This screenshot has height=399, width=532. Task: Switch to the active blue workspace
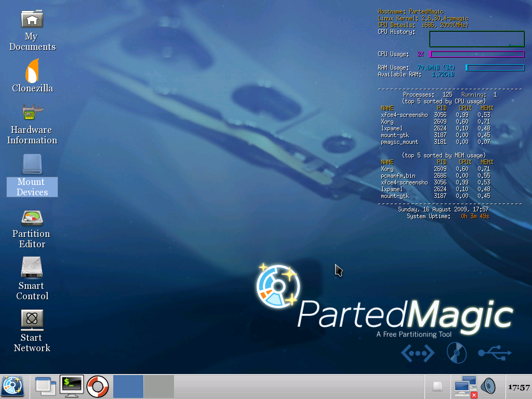click(128, 387)
